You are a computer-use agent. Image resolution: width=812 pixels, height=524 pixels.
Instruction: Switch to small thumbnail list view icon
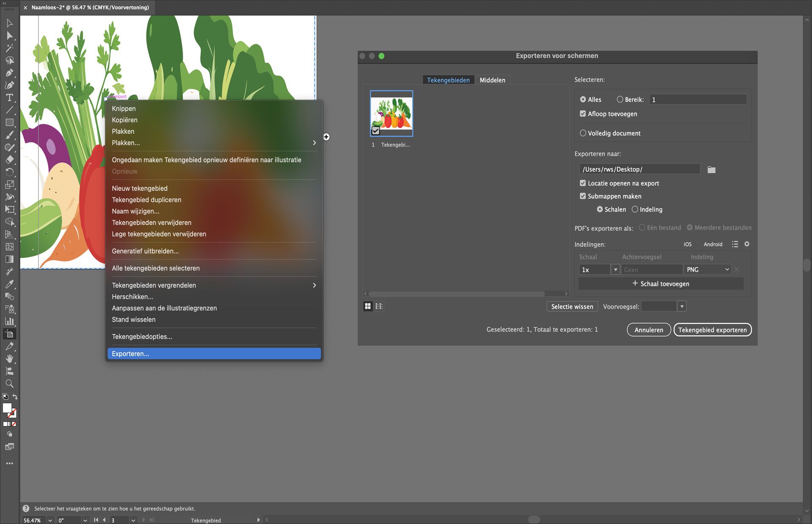tap(379, 306)
